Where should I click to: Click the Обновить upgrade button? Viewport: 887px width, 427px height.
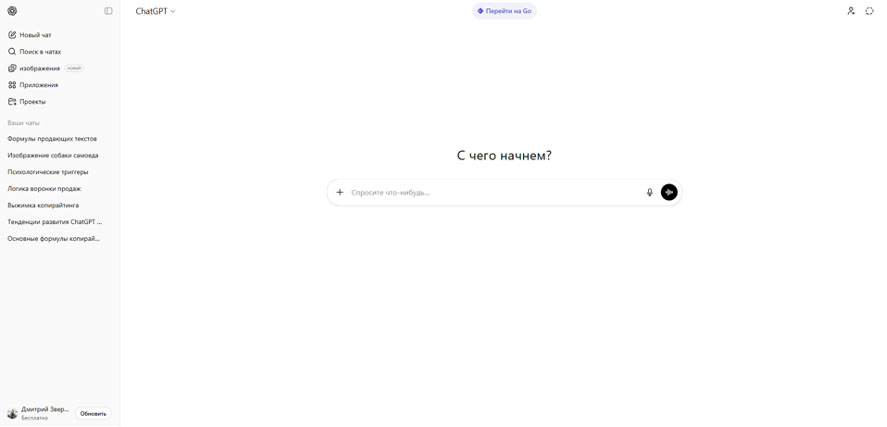coord(93,413)
